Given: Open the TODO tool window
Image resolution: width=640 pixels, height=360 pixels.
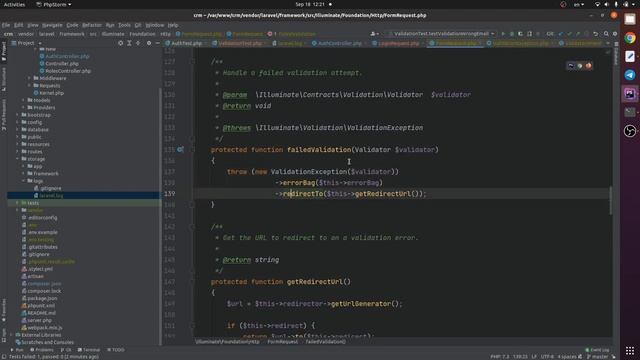Looking at the screenshot, I should coord(116,350).
